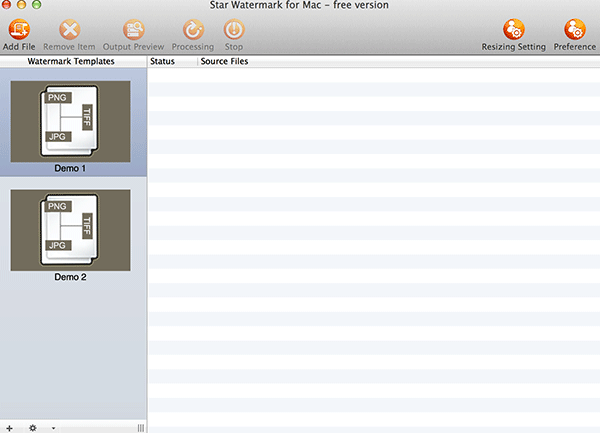Click the Add File toolbar icon
This screenshot has width=600, height=433.
(x=19, y=31)
